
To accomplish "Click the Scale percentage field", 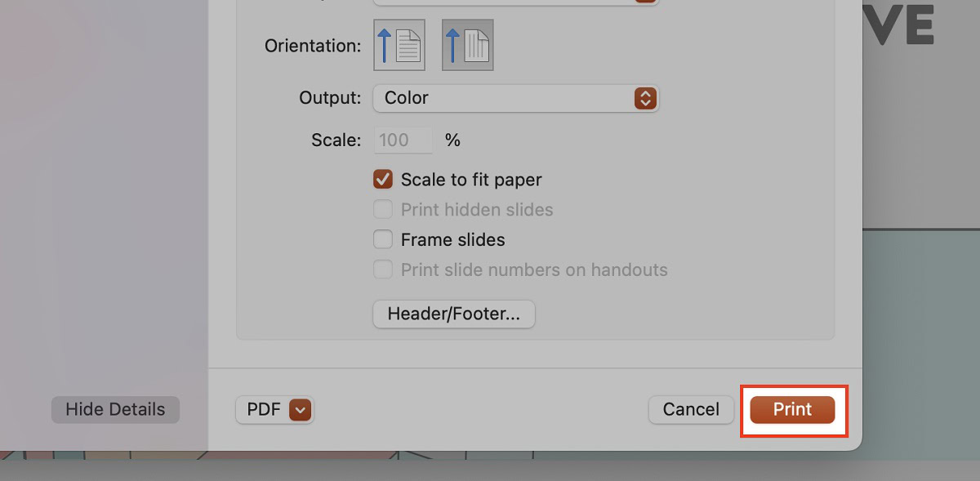I will [403, 140].
